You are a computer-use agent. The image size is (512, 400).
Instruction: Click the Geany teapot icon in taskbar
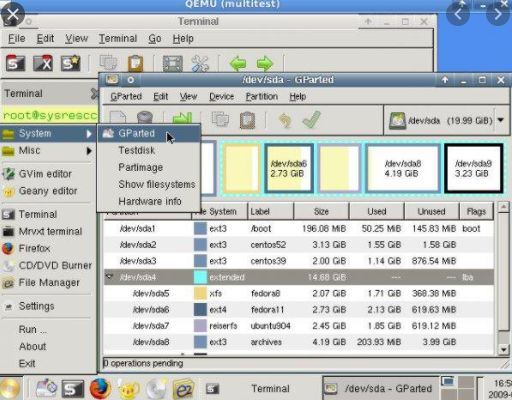coord(128,389)
